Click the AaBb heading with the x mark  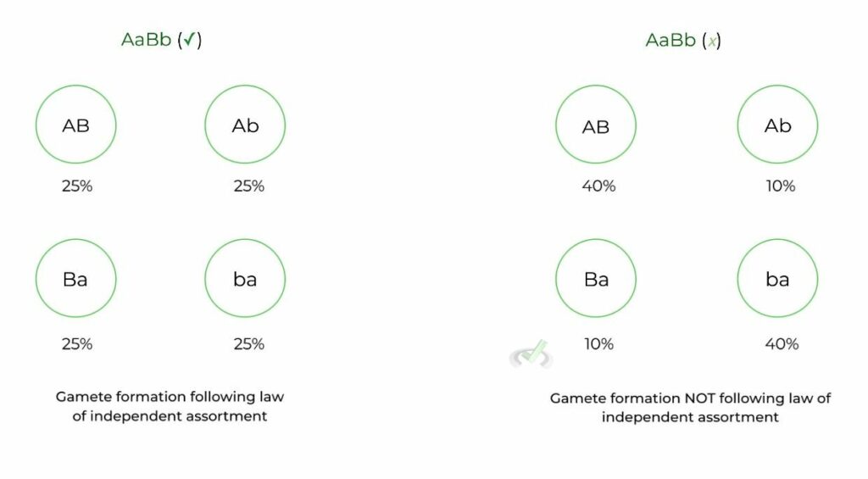tap(670, 41)
